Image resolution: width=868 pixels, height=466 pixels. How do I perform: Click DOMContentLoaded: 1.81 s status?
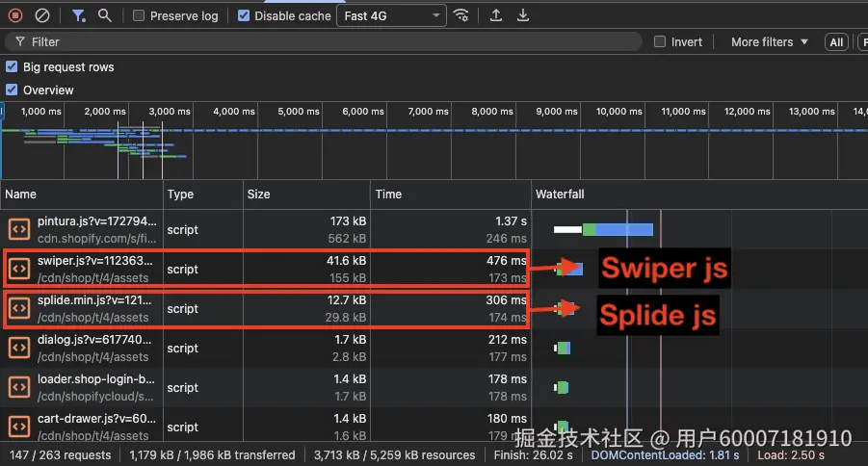click(665, 455)
